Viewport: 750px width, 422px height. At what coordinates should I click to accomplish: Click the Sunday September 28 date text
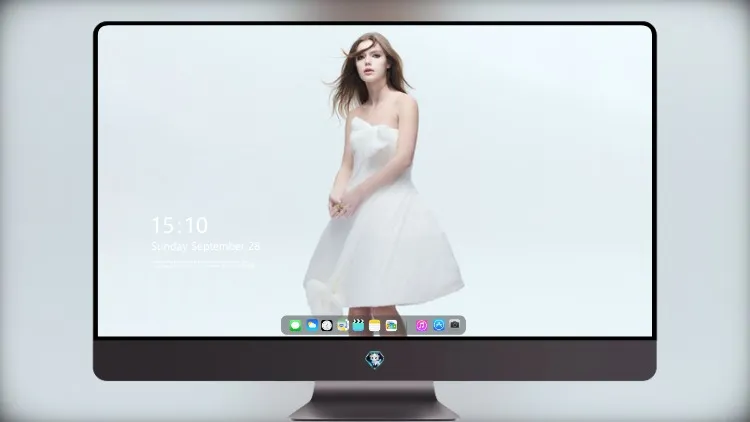point(206,246)
